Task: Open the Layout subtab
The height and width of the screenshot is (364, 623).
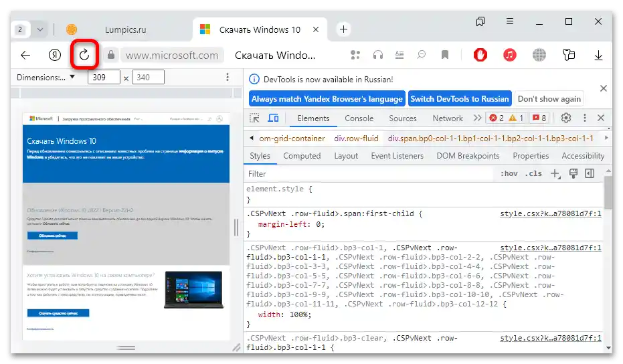Action: point(346,156)
